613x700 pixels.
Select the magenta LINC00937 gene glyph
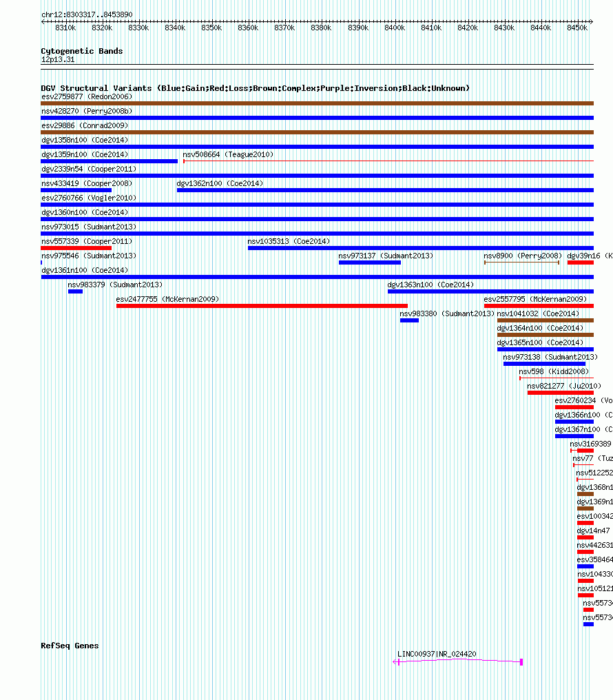coord(458,661)
